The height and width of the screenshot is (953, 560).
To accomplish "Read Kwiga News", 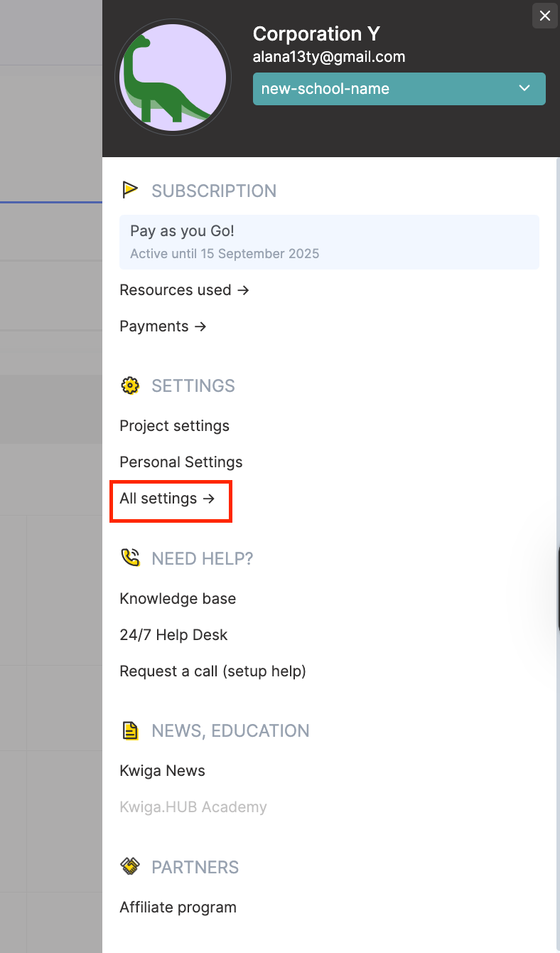I will pyautogui.click(x=162, y=771).
